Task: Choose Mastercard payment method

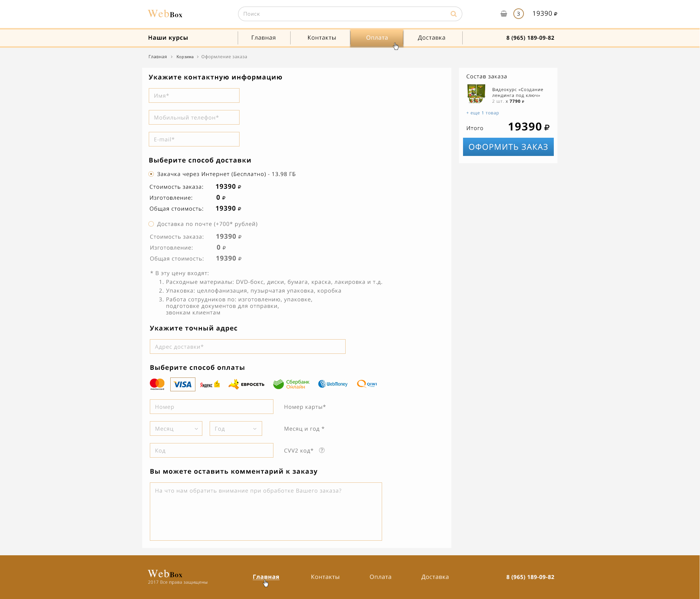Action: [x=157, y=384]
